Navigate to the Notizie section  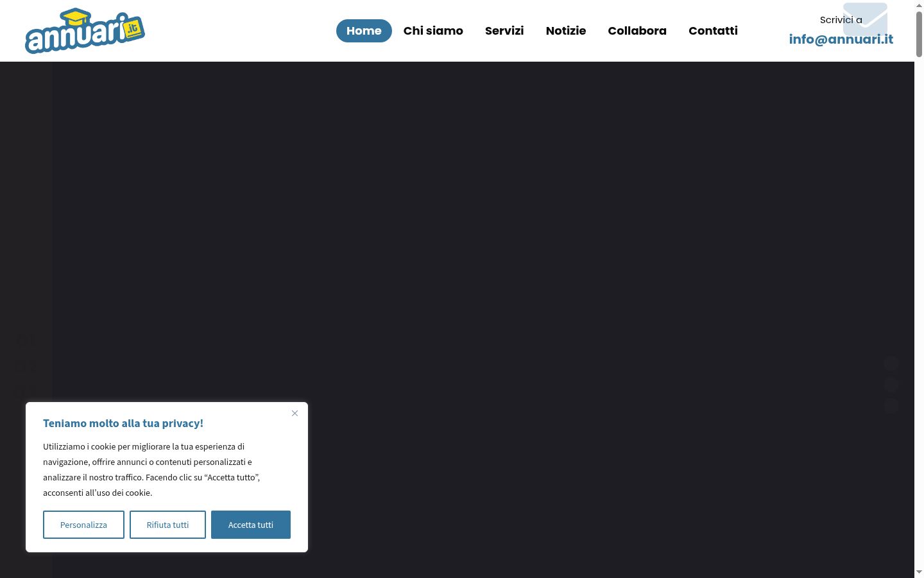click(x=566, y=31)
